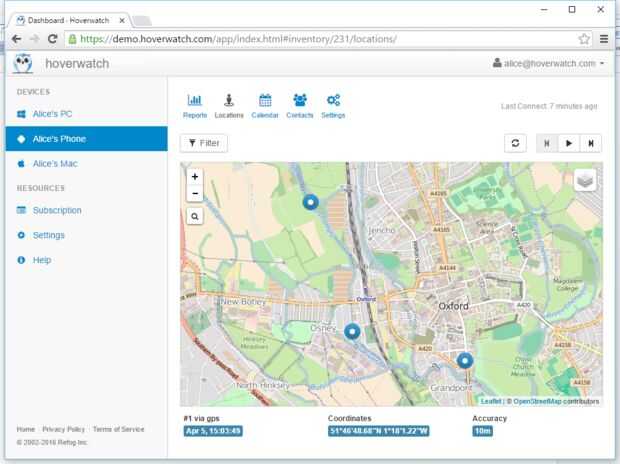Refresh the locations map
Screen dimensions: 620x464
(x=515, y=143)
